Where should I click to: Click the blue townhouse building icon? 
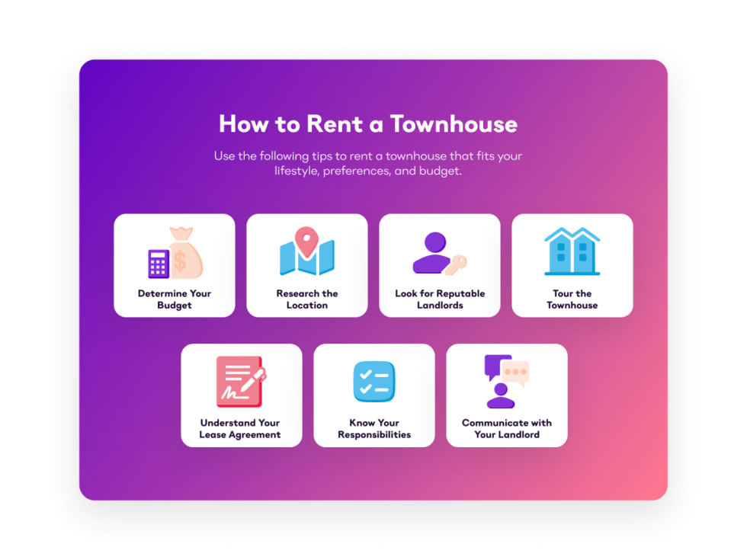pos(572,251)
